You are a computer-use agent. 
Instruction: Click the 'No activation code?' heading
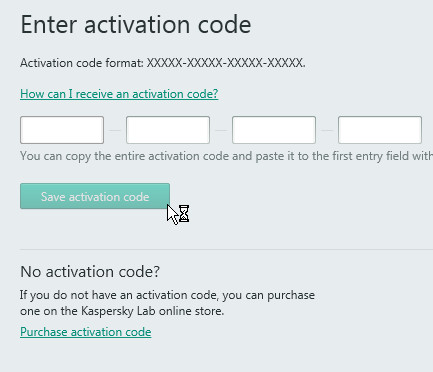(x=90, y=272)
